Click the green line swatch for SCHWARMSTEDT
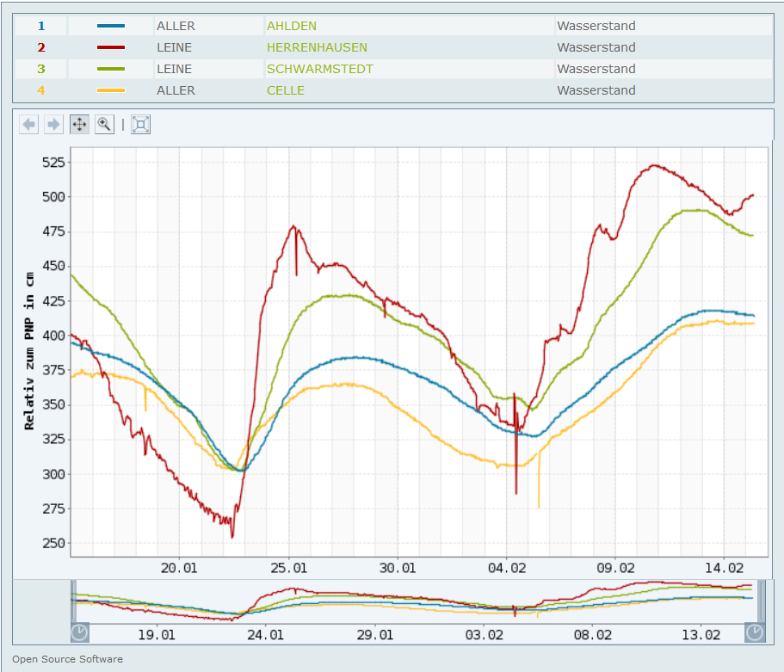 [111, 69]
